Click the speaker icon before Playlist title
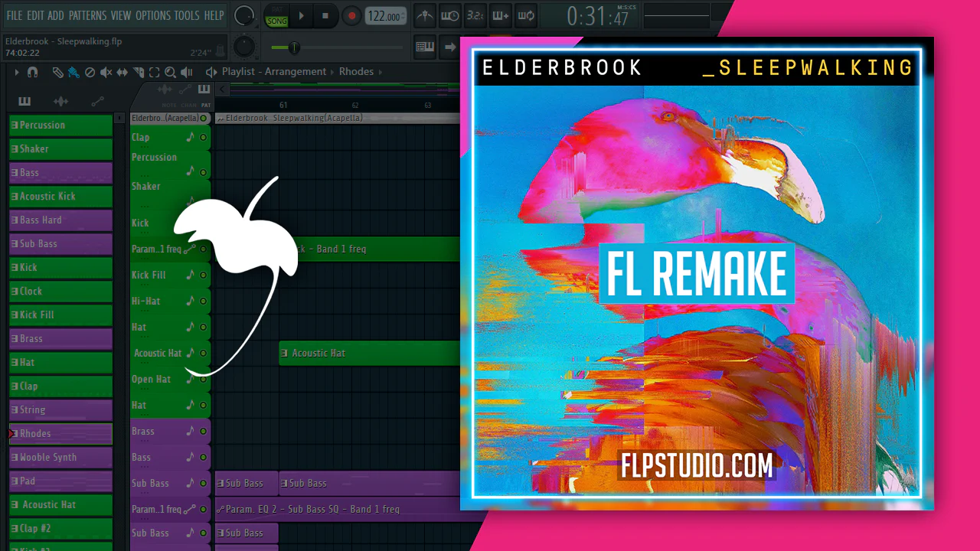 (x=211, y=72)
